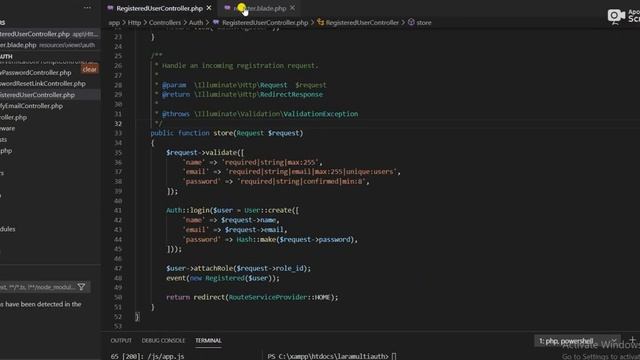640x360 pixels.
Task: Close the RegisteredUserController.php tab
Action: tap(209, 8)
